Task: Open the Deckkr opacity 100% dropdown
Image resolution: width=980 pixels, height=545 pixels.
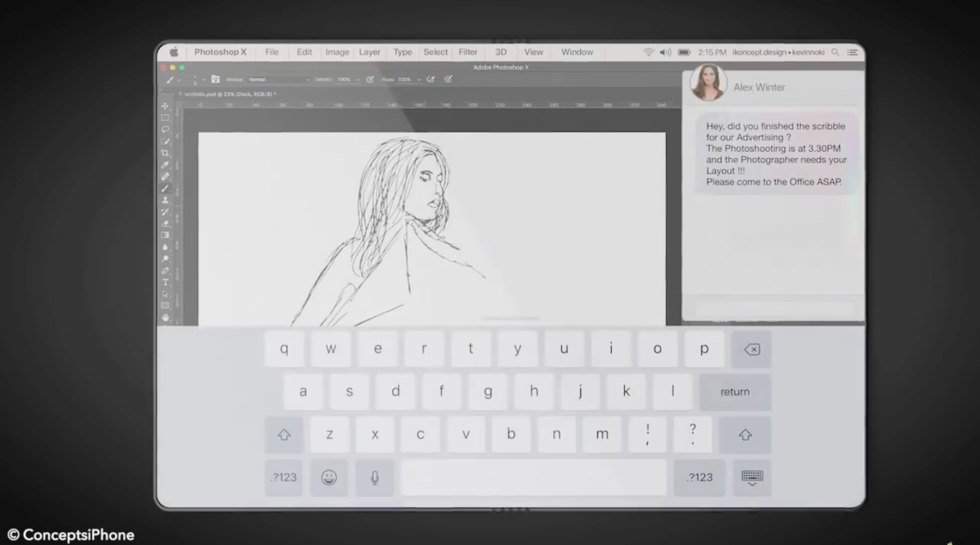Action: 348,80
